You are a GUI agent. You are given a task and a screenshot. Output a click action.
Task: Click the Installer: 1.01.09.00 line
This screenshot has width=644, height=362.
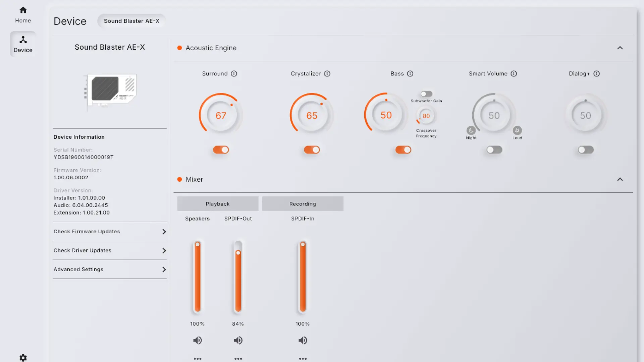point(79,198)
